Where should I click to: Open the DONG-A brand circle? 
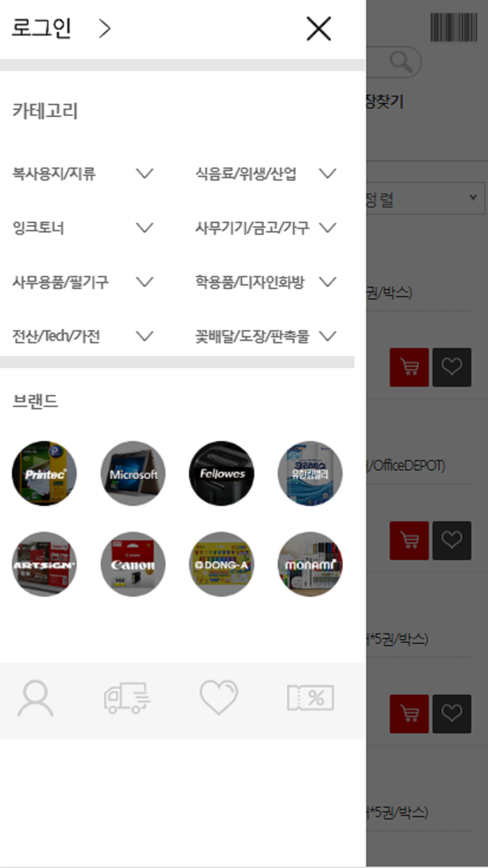(222, 564)
